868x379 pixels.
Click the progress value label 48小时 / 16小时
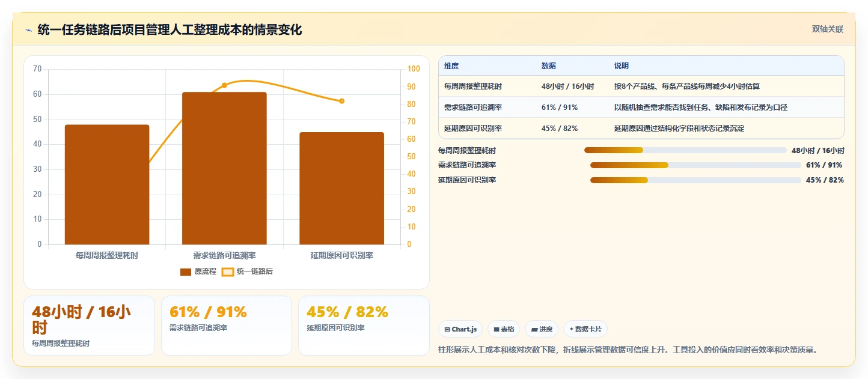[818, 150]
